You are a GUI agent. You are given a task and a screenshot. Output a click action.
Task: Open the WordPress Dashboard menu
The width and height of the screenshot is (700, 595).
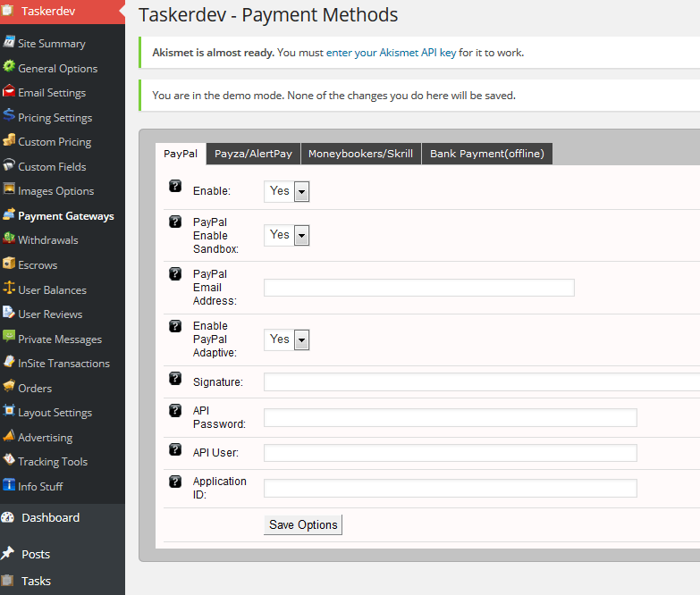50,518
